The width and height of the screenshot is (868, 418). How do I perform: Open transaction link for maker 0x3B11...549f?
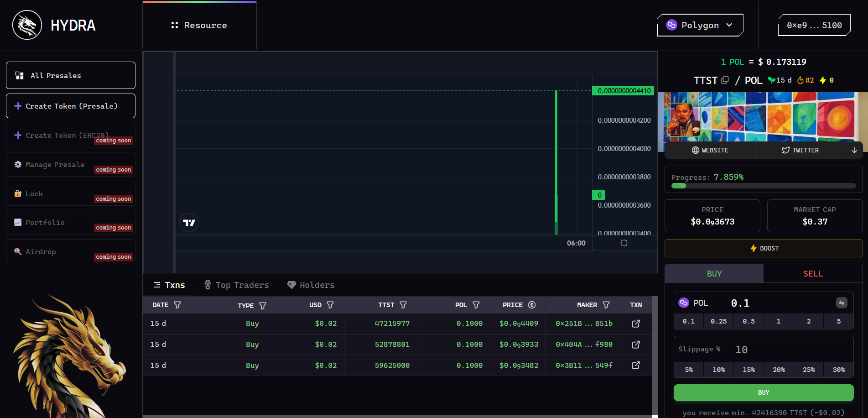636,365
